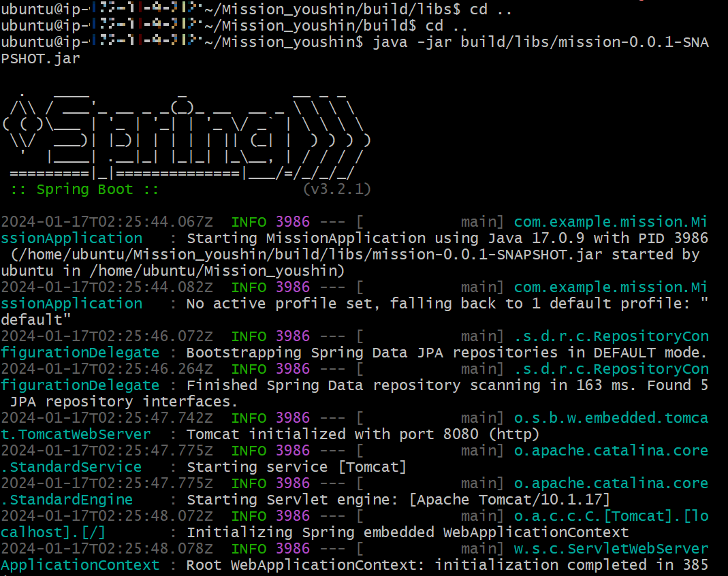Click the timestamp '2024-01-17T02:25:44.082Z'
The height and width of the screenshot is (576, 728).
pos(107,287)
